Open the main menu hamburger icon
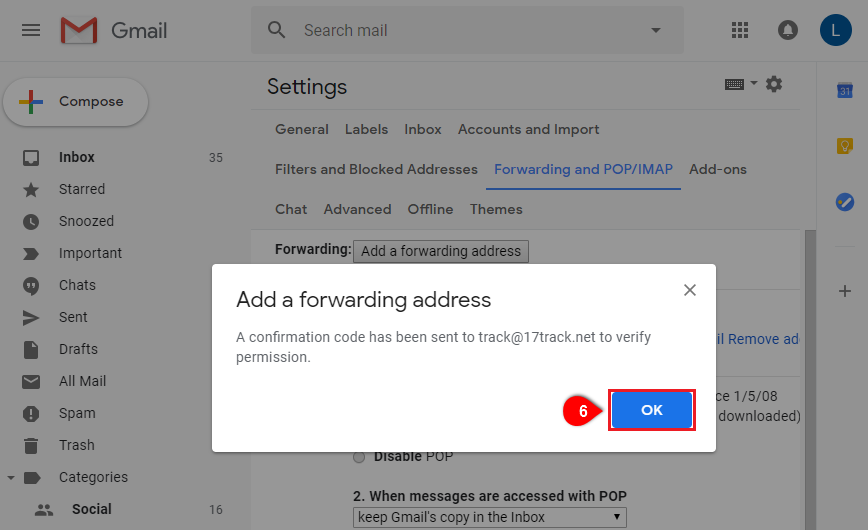This screenshot has width=868, height=530. (x=31, y=30)
